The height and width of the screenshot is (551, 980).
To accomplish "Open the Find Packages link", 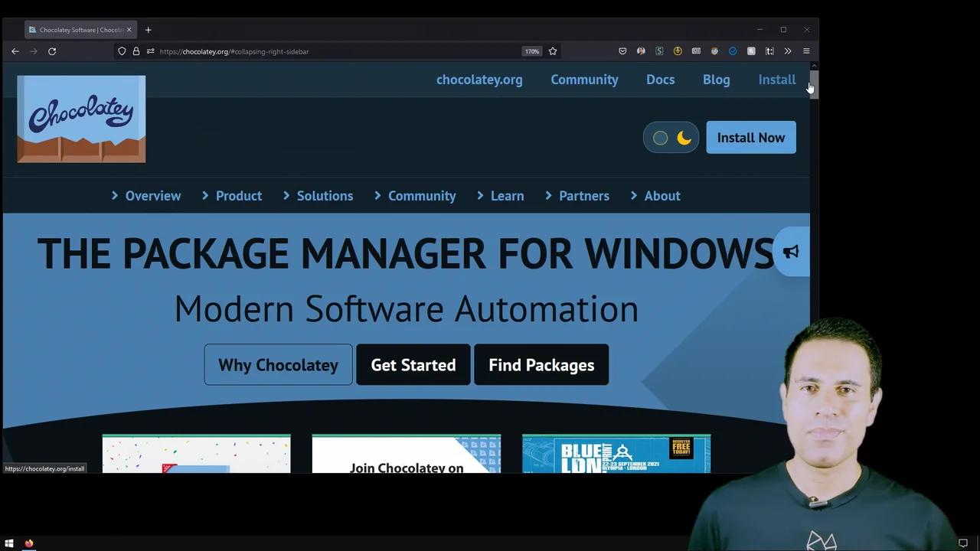I will pos(541,365).
